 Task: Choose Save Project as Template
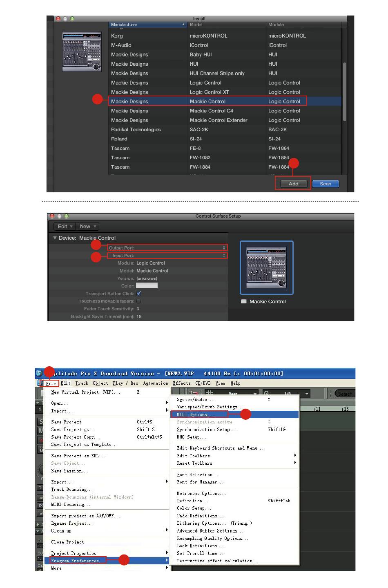pos(107,444)
